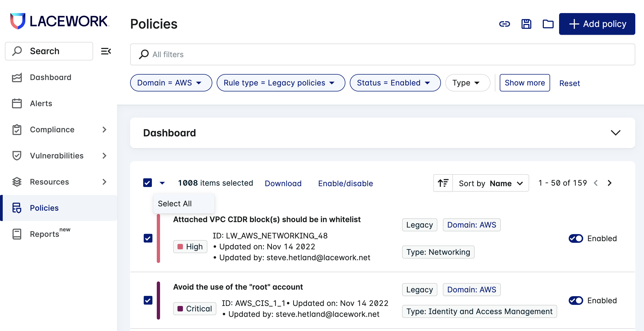Viewport: 644px width, 331px height.
Task: Click the copy link icon
Action: (x=504, y=24)
